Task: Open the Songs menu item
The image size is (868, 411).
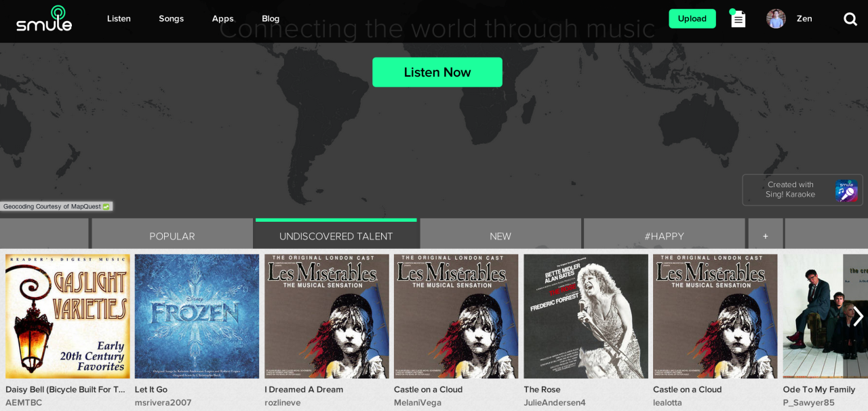Action: (171, 18)
